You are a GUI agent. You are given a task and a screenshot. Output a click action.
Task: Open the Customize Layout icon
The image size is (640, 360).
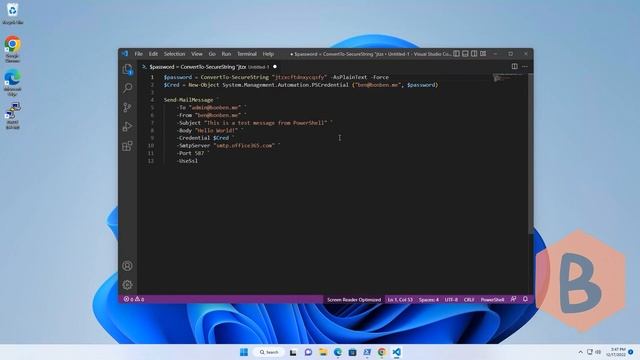coord(483,53)
